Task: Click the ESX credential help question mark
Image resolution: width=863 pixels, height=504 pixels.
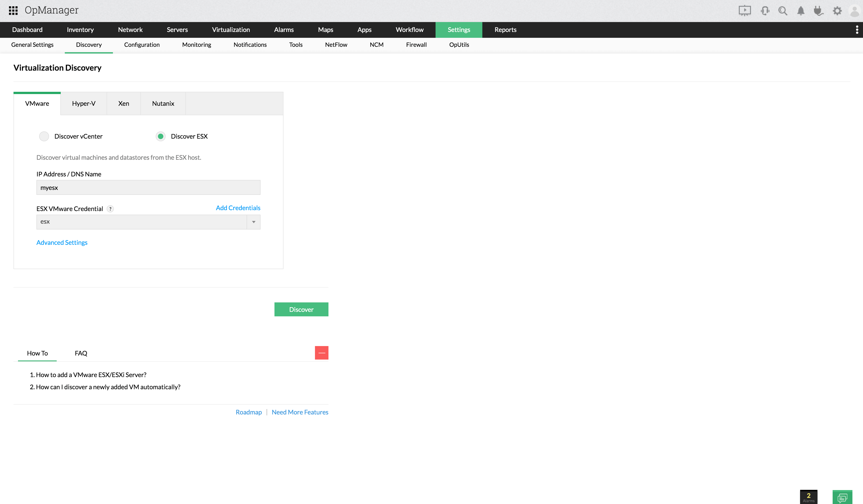Action: click(110, 209)
